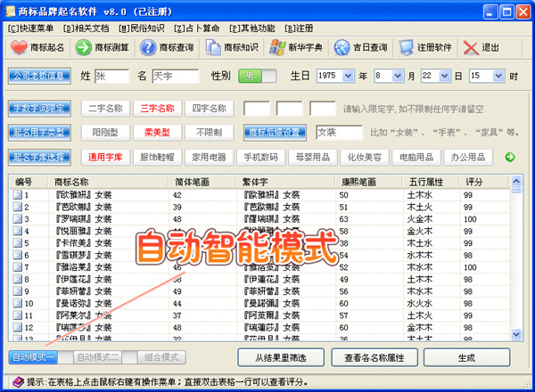Screen dimensions: 535x392
Task: Click row icon for 雪琪梦 entry 6
Action: (17, 255)
